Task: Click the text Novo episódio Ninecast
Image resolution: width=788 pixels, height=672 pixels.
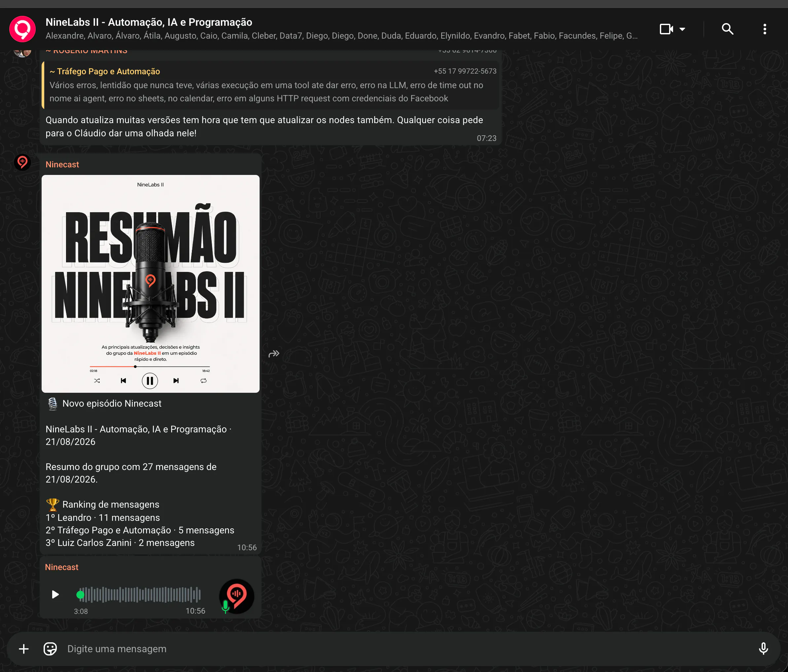Action: click(112, 404)
